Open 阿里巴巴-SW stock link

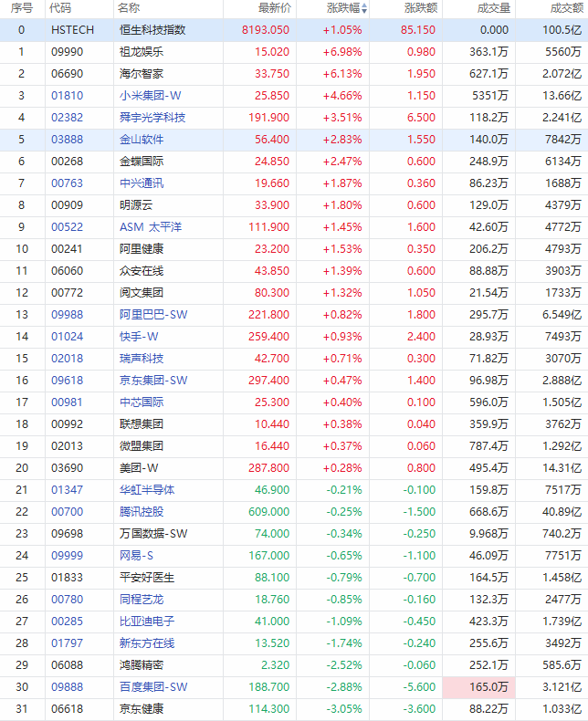click(x=153, y=315)
